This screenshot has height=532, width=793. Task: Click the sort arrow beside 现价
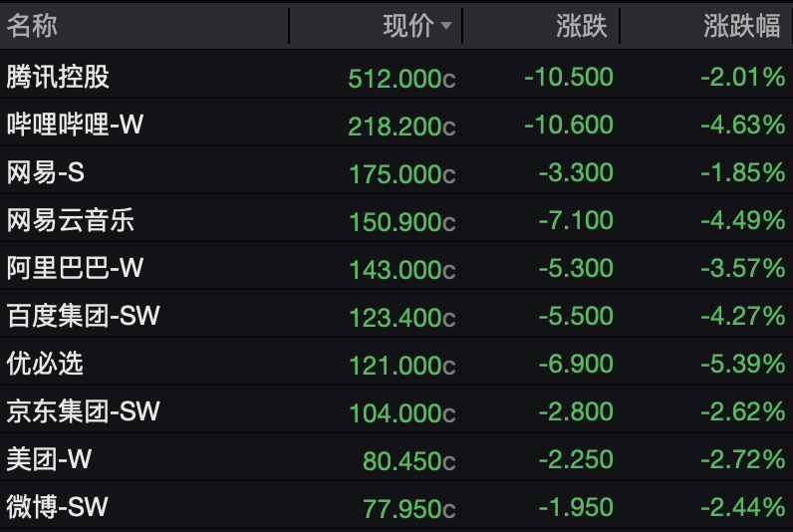pyautogui.click(x=445, y=26)
